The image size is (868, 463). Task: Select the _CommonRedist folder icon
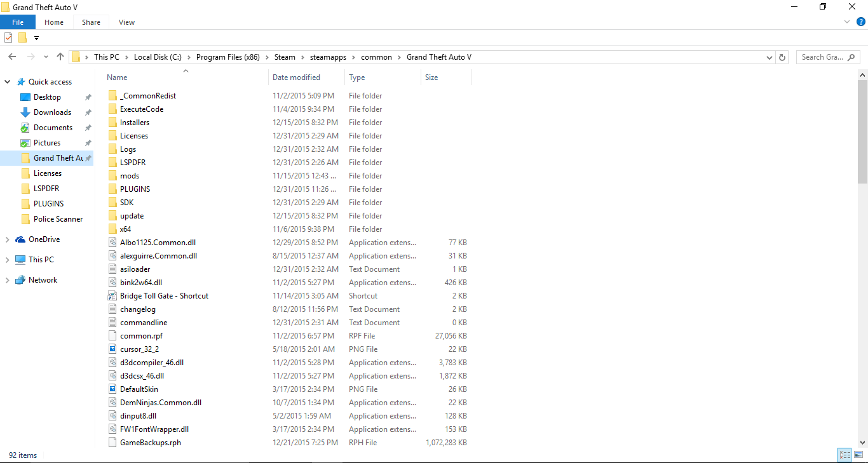point(112,96)
